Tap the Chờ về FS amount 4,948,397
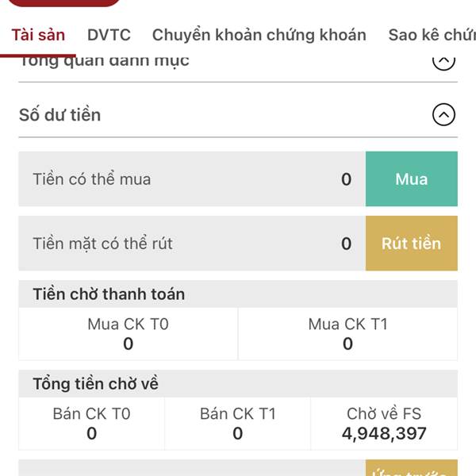This screenshot has height=476, width=476. tap(384, 433)
